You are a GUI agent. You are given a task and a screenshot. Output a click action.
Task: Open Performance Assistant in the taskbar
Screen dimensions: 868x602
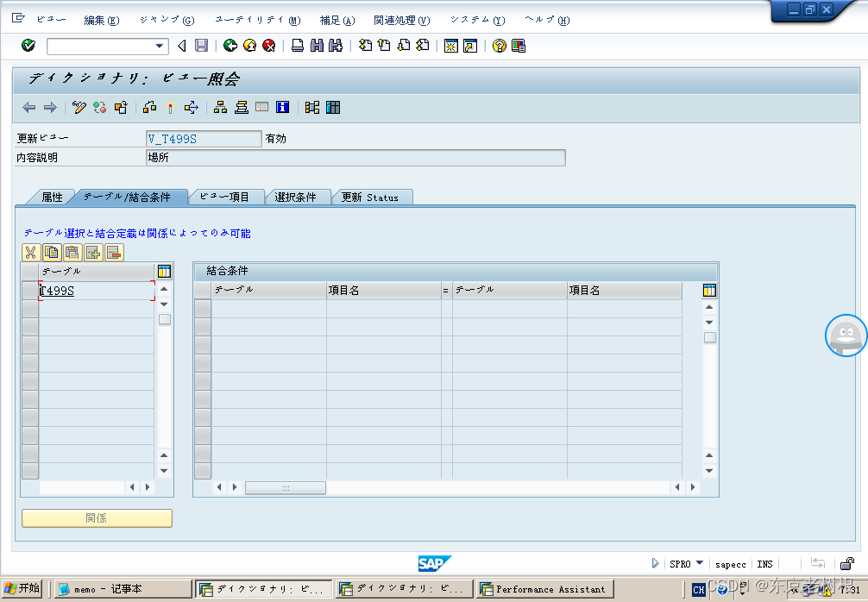pos(545,589)
